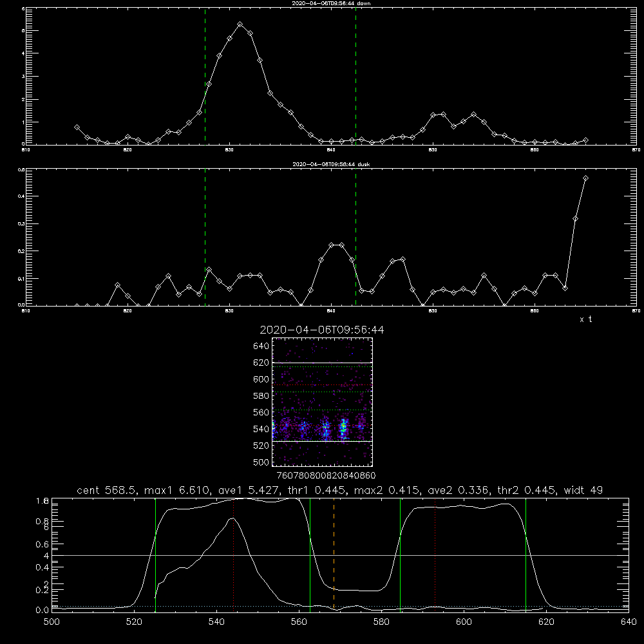
Task: Select the 'cent 568.5' statistic text
Action: pyautogui.click(x=106, y=490)
